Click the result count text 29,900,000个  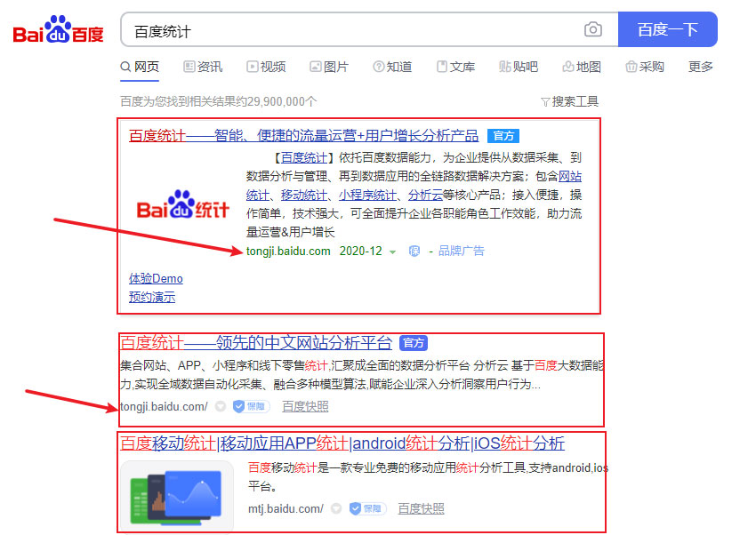click(x=283, y=101)
